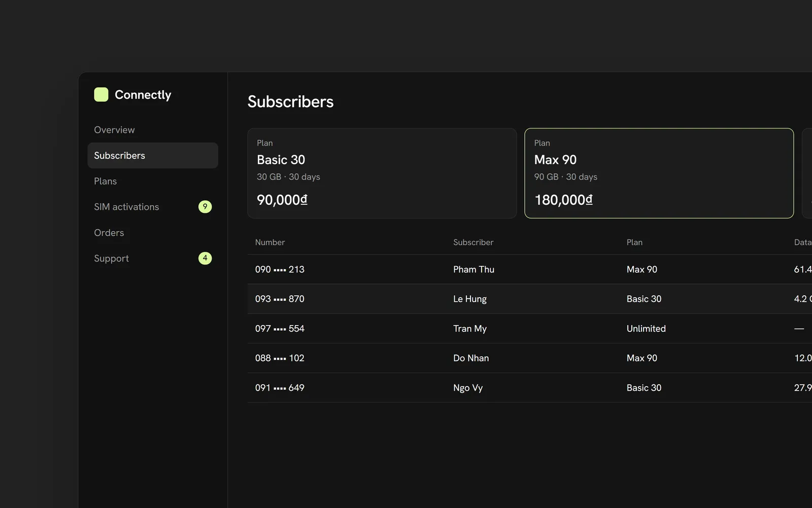Image resolution: width=812 pixels, height=508 pixels.
Task: Click the Connectly brand name
Action: point(143,95)
